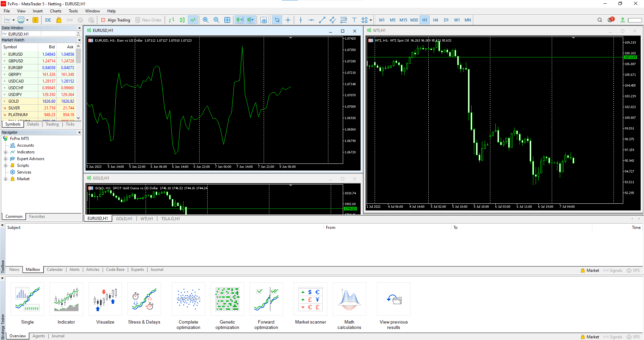The height and width of the screenshot is (340, 644).
Task: Expand Indicators in the Navigator
Action: pyautogui.click(x=6, y=152)
